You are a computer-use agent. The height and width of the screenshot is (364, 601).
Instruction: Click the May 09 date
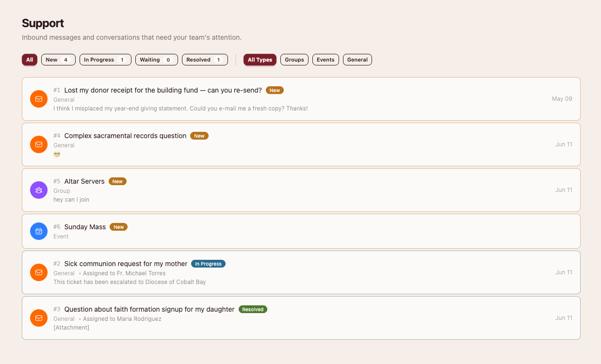point(562,99)
